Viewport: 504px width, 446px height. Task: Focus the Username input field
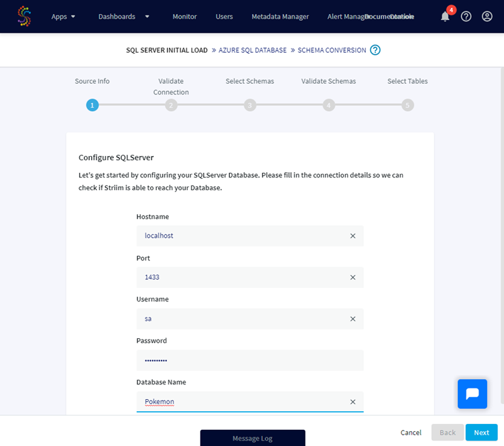[250, 319]
